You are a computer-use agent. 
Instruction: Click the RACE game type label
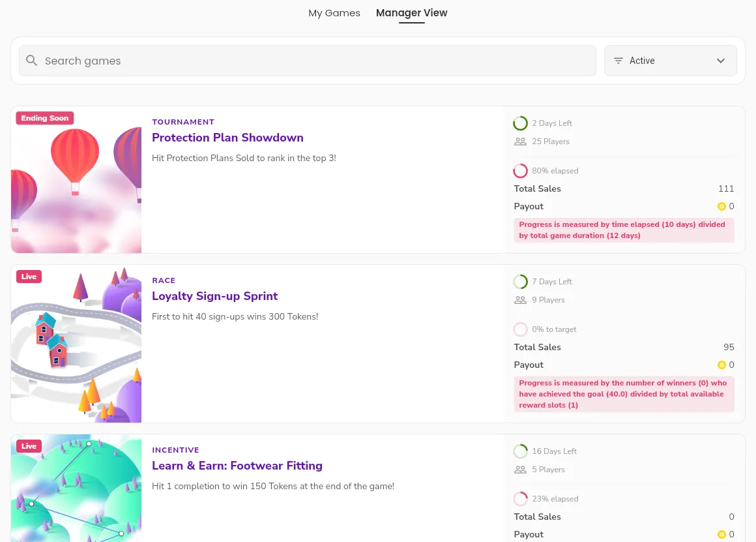[164, 280]
